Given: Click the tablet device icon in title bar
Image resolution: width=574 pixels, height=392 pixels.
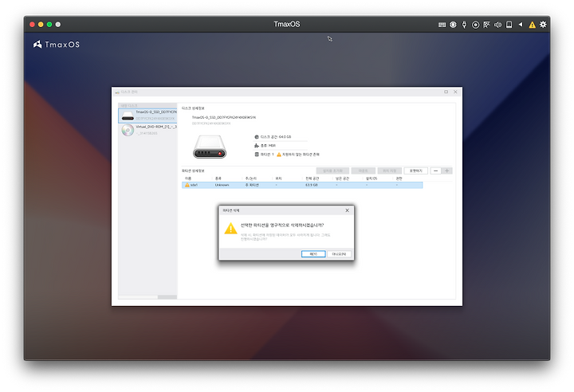Looking at the screenshot, I should click(509, 25).
